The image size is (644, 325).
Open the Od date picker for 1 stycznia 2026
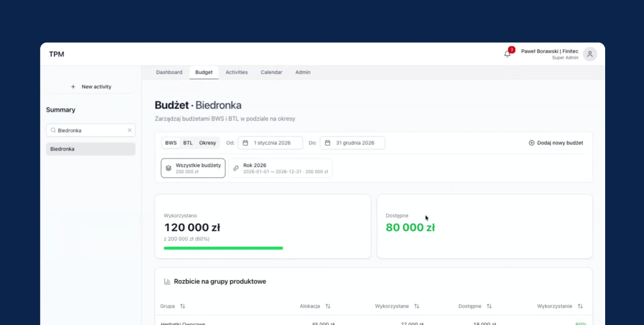(271, 143)
